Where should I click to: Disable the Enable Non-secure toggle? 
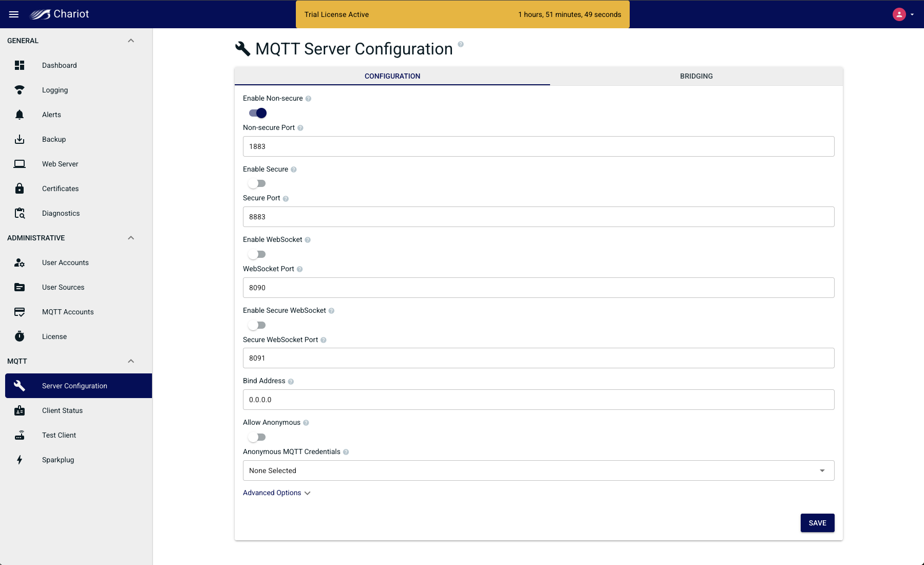(257, 113)
